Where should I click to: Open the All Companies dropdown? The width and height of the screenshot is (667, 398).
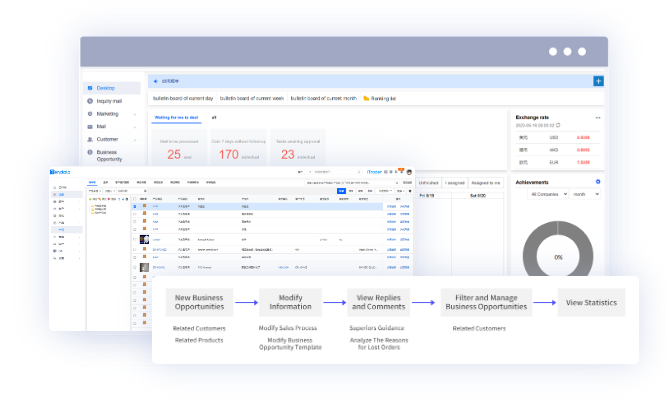click(x=548, y=194)
